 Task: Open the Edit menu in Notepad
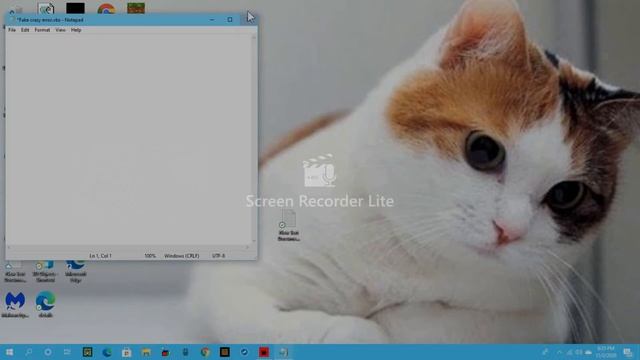click(25, 30)
